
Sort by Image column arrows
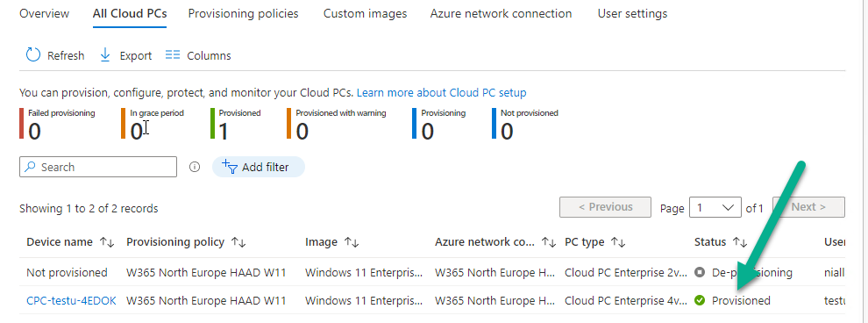[352, 242]
